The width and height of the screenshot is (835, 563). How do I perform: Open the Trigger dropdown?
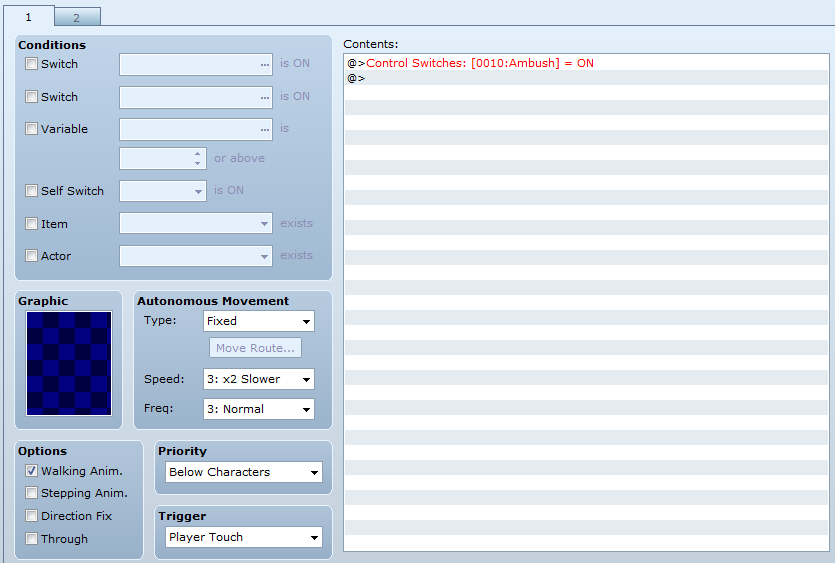[x=244, y=537]
